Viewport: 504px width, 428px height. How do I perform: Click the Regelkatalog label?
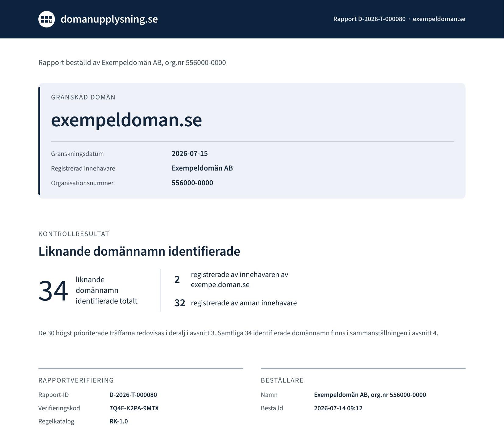[x=56, y=421]
